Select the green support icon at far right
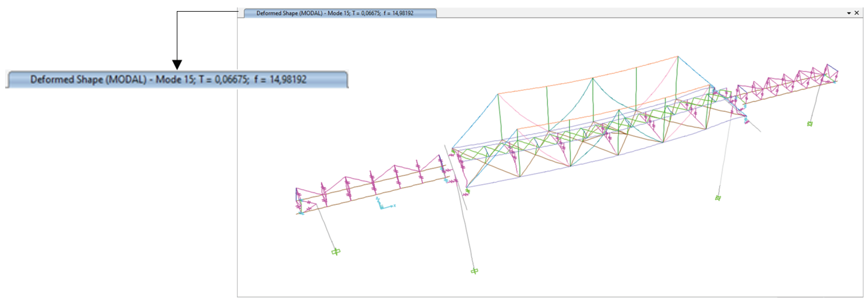 810,124
